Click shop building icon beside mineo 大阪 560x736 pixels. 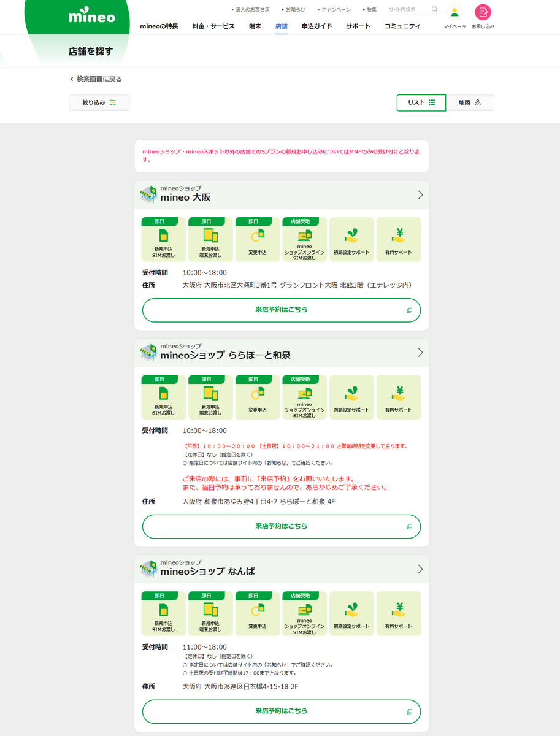[x=148, y=195]
